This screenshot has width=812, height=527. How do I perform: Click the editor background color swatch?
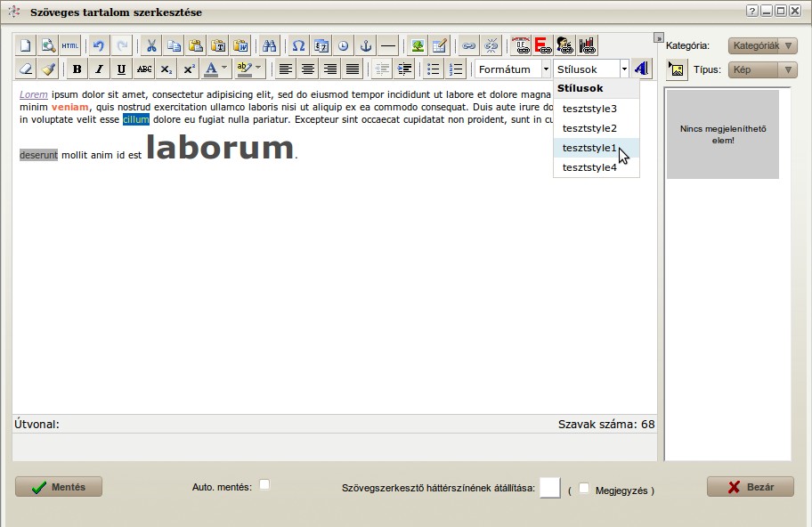(550, 488)
